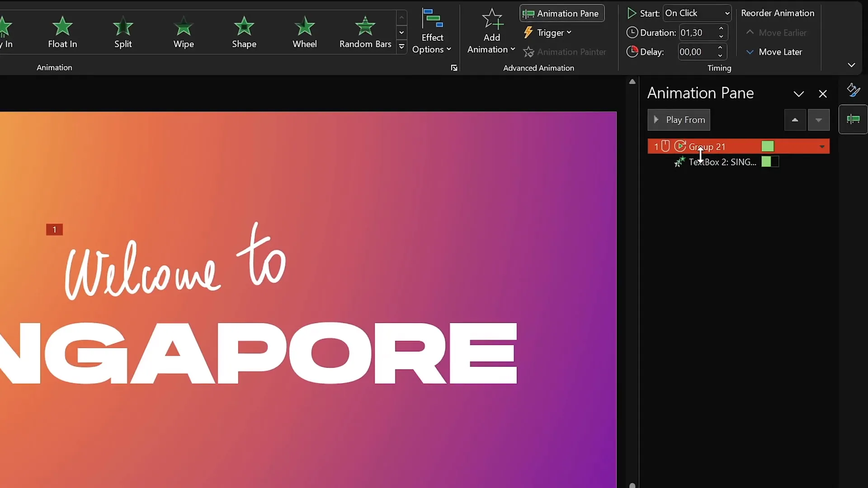Open the Start On Click combo box
The width and height of the screenshot is (868, 488).
coord(697,14)
